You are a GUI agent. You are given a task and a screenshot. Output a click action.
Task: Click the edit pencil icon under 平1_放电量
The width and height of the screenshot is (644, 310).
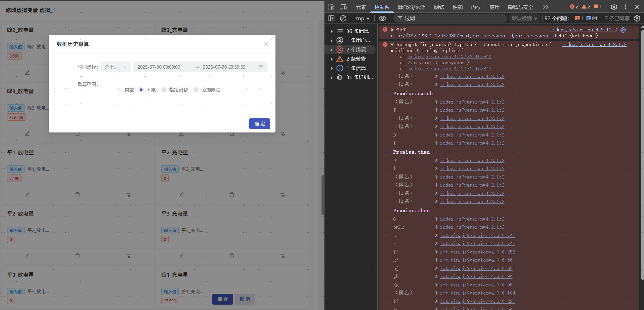pos(27,195)
